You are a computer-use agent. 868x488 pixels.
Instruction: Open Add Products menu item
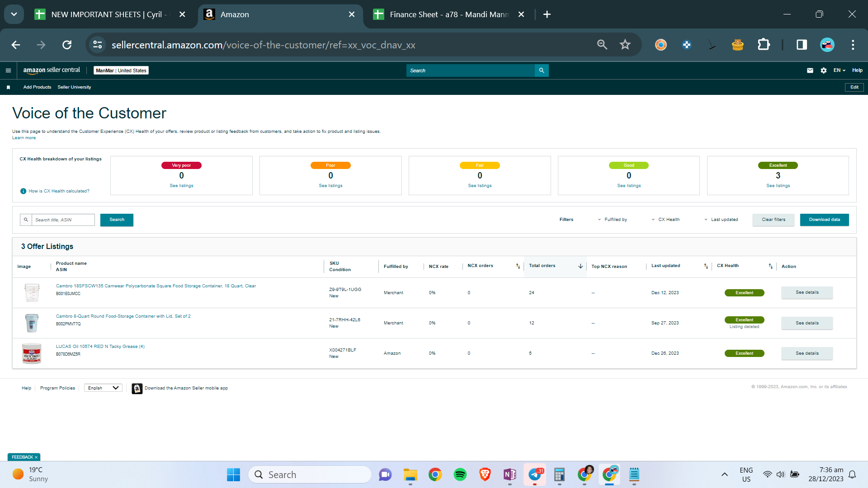(x=37, y=87)
